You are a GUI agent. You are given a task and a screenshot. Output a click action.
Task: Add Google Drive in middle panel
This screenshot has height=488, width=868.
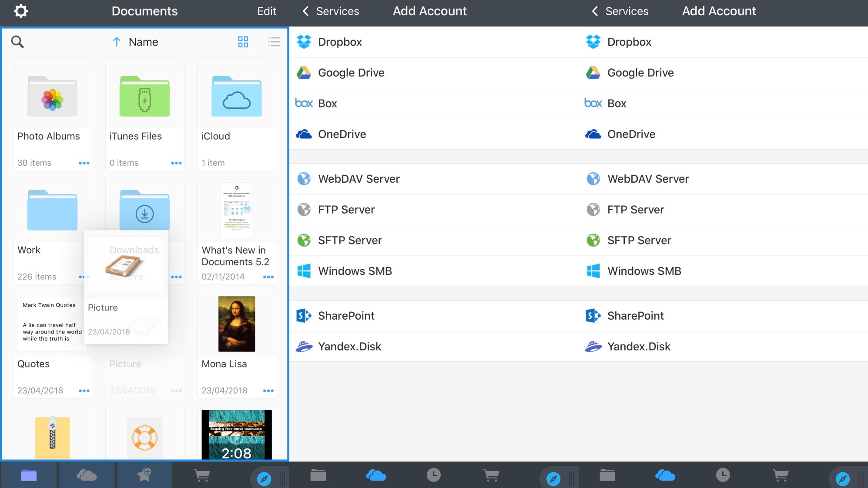coord(434,73)
